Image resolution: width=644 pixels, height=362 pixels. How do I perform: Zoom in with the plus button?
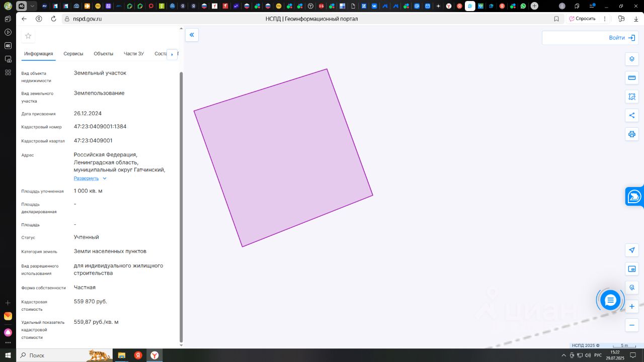pyautogui.click(x=632, y=306)
